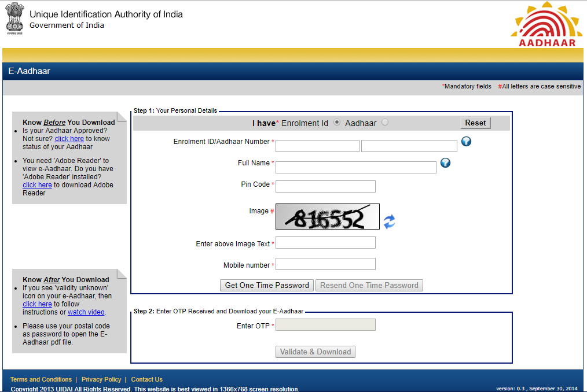Viewport: 587px width, 392px height.
Task: Open the Contact Us page
Action: pos(146,379)
